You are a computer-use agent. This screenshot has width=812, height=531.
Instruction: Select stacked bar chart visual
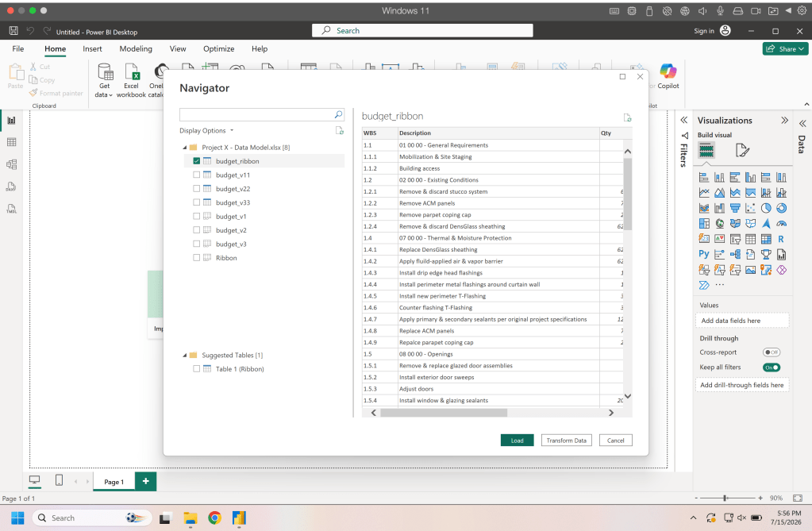point(704,177)
